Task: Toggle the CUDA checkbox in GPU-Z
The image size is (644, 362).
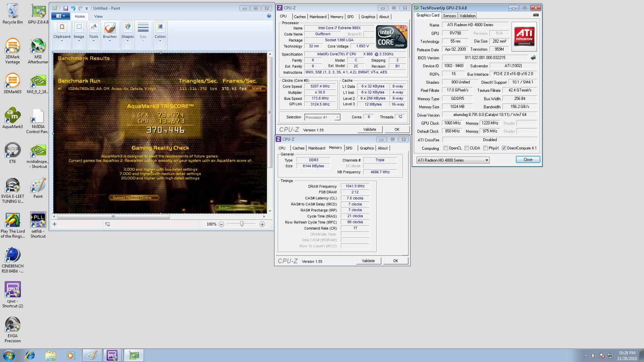Action: point(466,148)
